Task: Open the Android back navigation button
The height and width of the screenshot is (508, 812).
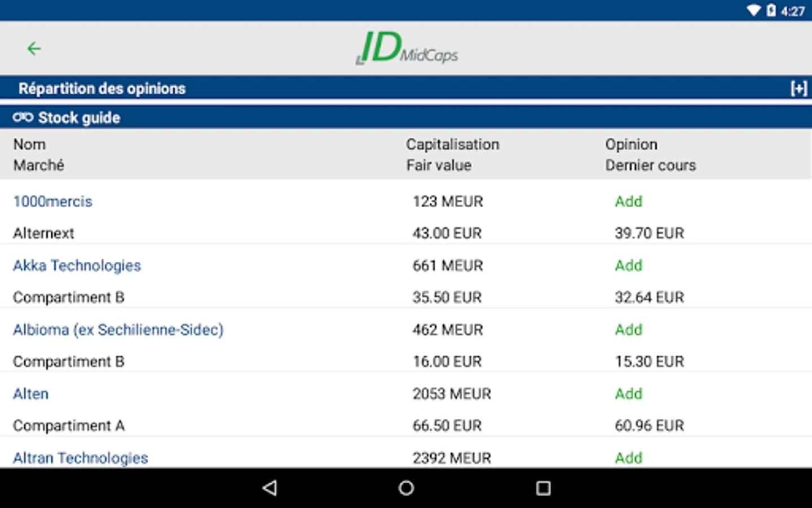Action: [270, 488]
